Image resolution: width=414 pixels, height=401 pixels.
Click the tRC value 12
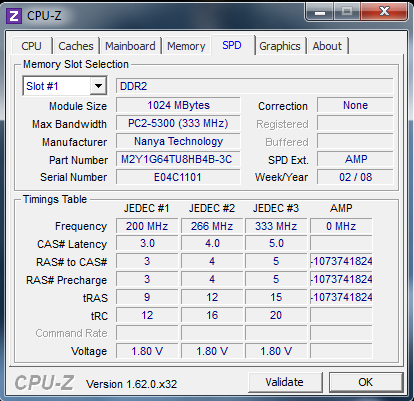(147, 315)
